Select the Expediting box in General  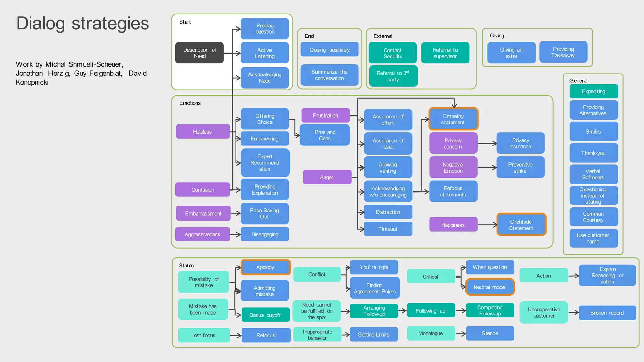(x=593, y=91)
